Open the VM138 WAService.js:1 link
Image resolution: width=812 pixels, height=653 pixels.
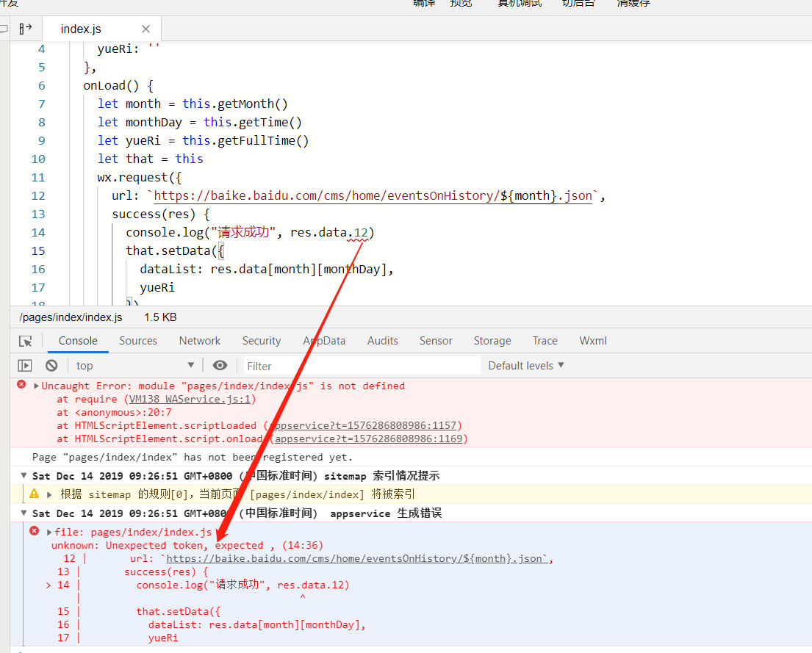click(x=190, y=400)
